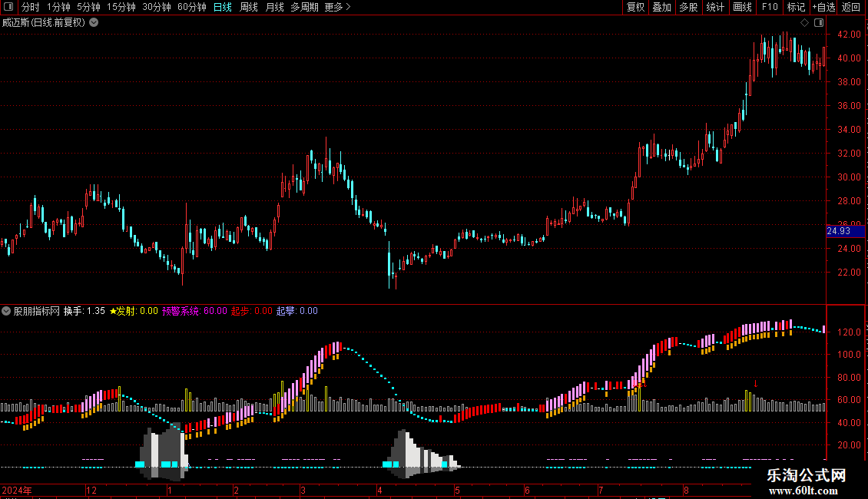Toggle the left sidebar panel icon
Image resolution: width=868 pixels, height=499 pixels.
point(8,7)
